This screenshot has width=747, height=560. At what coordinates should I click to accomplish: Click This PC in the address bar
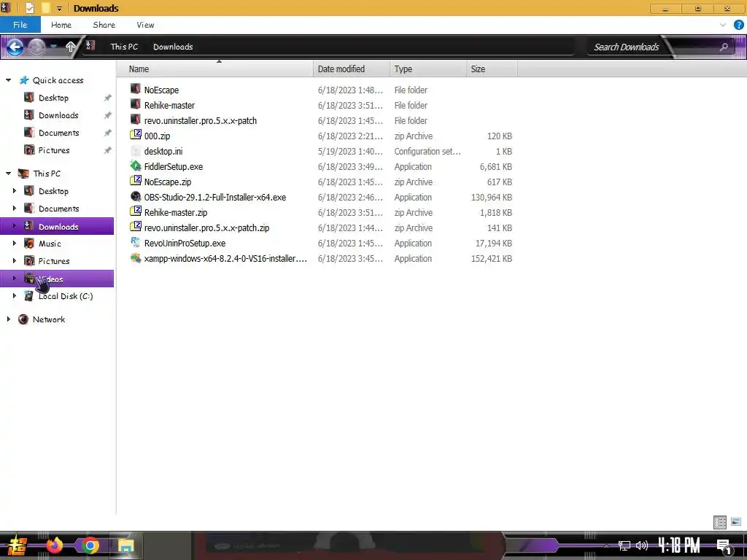click(124, 47)
